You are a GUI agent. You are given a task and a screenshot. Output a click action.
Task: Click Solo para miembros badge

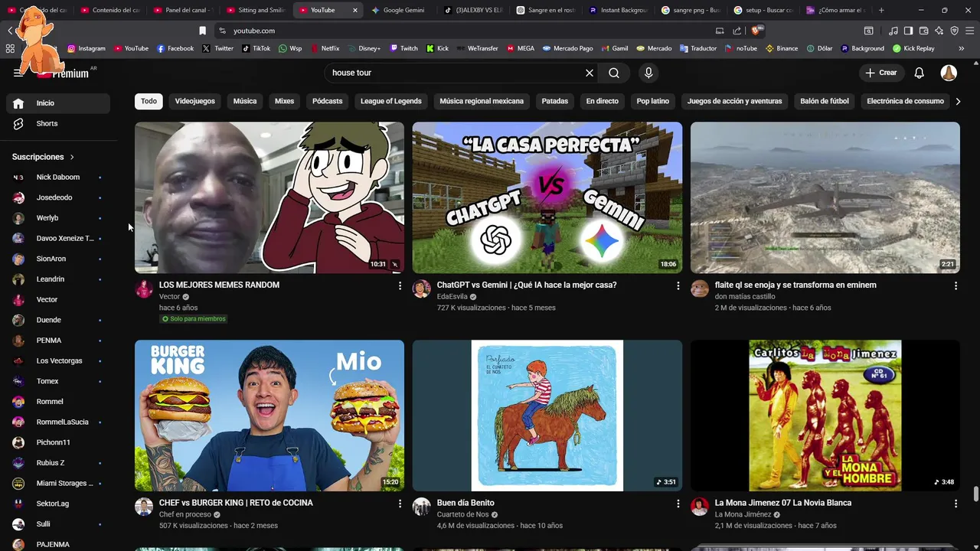coord(193,319)
